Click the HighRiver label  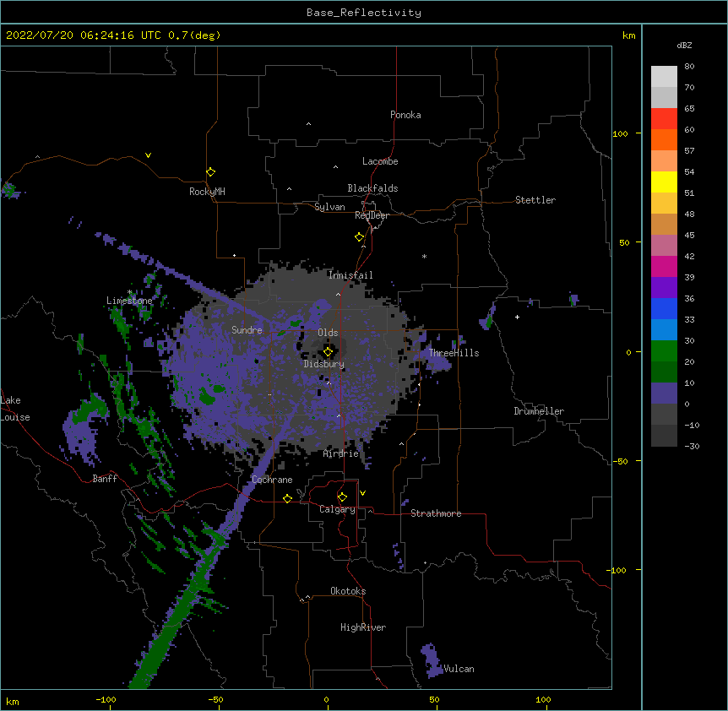tap(363, 627)
